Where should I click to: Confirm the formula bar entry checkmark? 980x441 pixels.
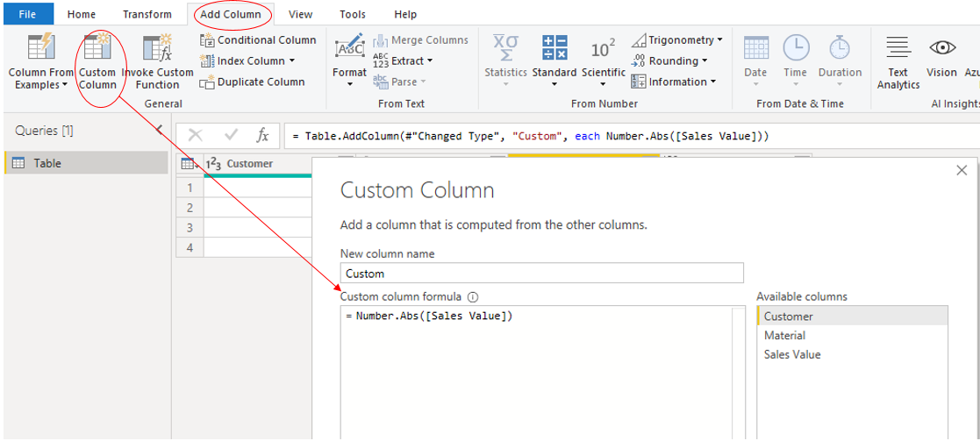[232, 136]
